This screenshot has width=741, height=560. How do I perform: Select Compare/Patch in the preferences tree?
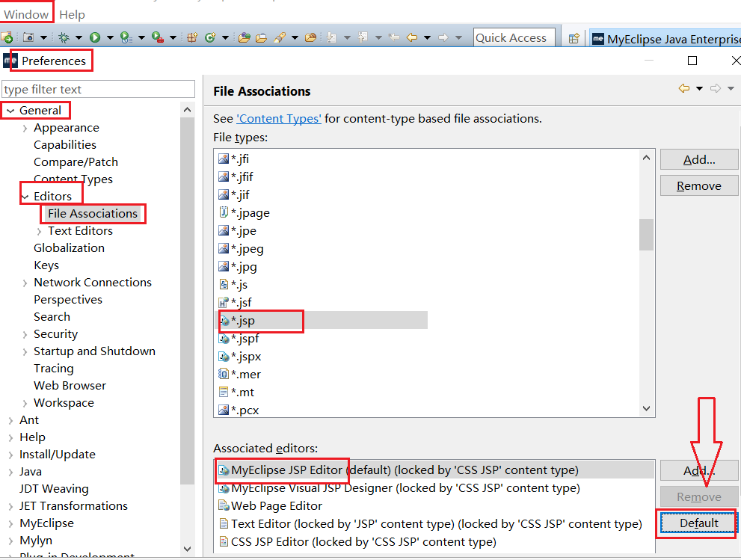76,162
